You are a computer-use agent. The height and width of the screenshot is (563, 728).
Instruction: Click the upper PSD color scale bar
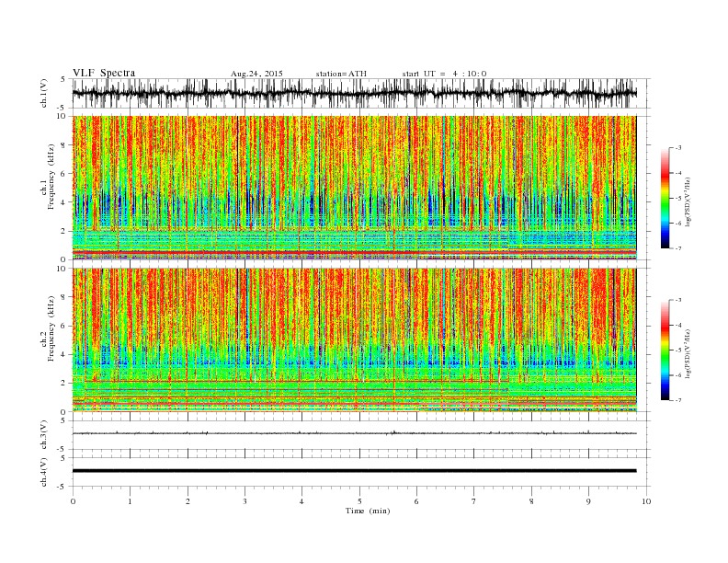click(x=665, y=198)
